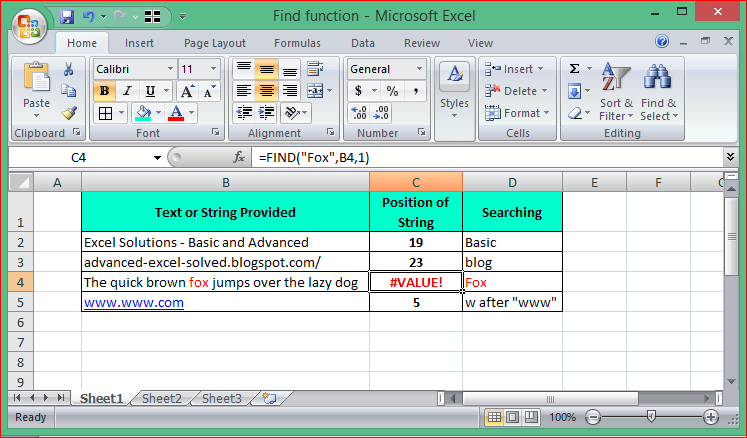Click the zoom slider handle
Screen dimensions: 747x438
(651, 417)
